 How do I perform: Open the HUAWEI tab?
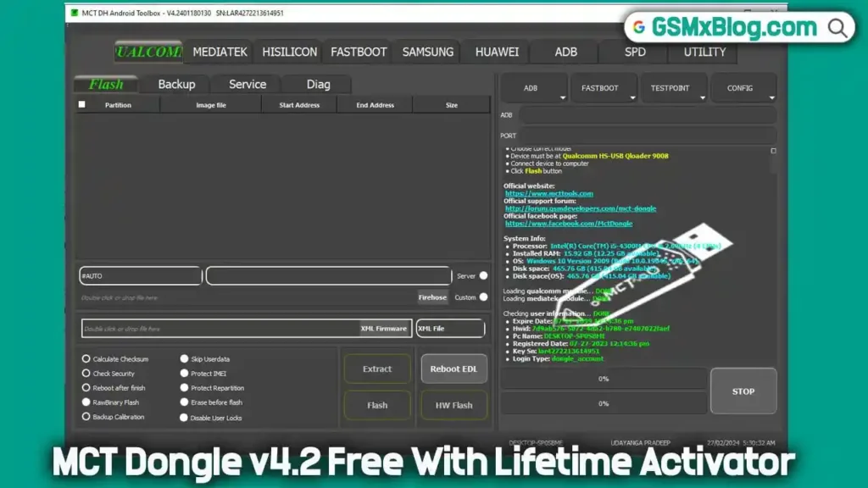[497, 52]
